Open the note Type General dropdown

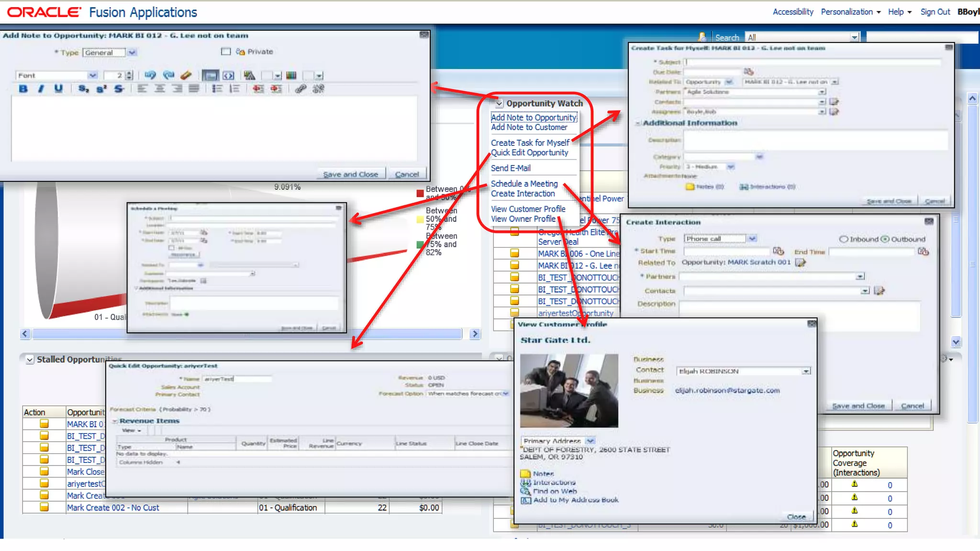click(x=133, y=53)
